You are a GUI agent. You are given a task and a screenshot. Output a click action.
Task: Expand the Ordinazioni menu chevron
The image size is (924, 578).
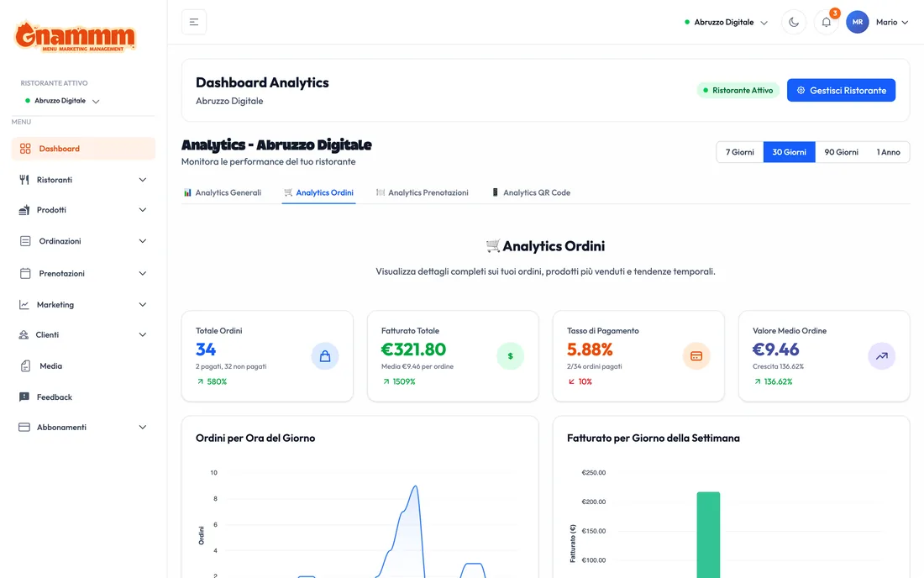[x=143, y=241]
